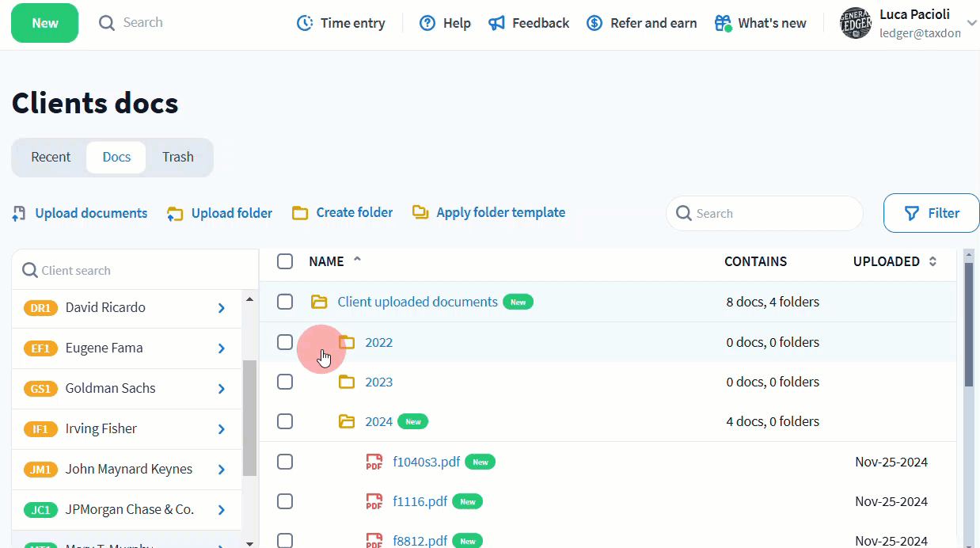Viewport: 980px width, 548px height.
Task: Click the What's new gift icon
Action: click(723, 23)
